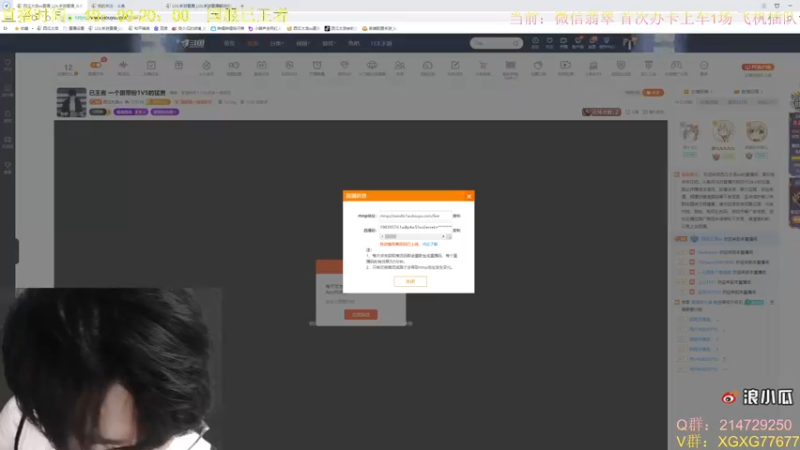Open the more ellipsis circle icon
The height and width of the screenshot is (450, 800).
pos(704,65)
